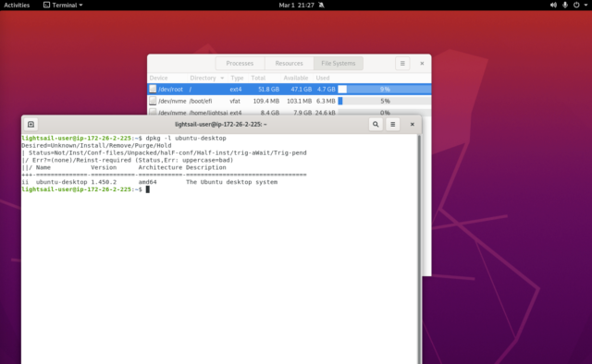Click the 4.7 GB used value
Screen dimensions: 592x364
[x=327, y=90]
